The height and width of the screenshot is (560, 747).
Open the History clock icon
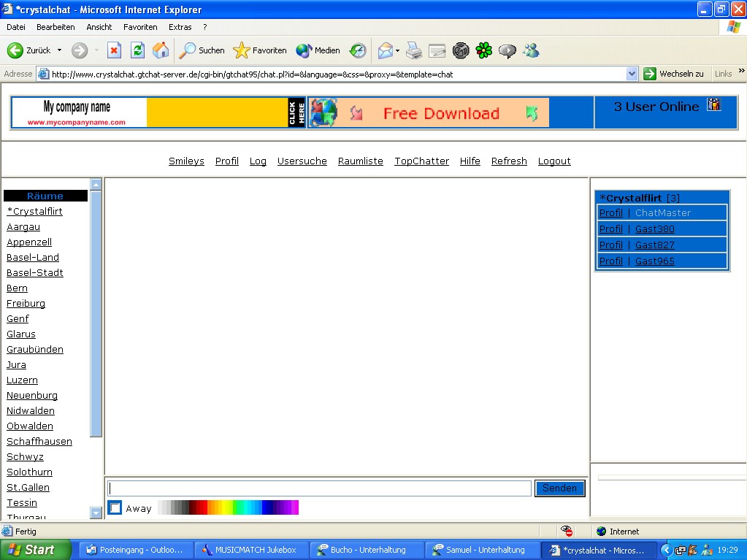coord(358,50)
